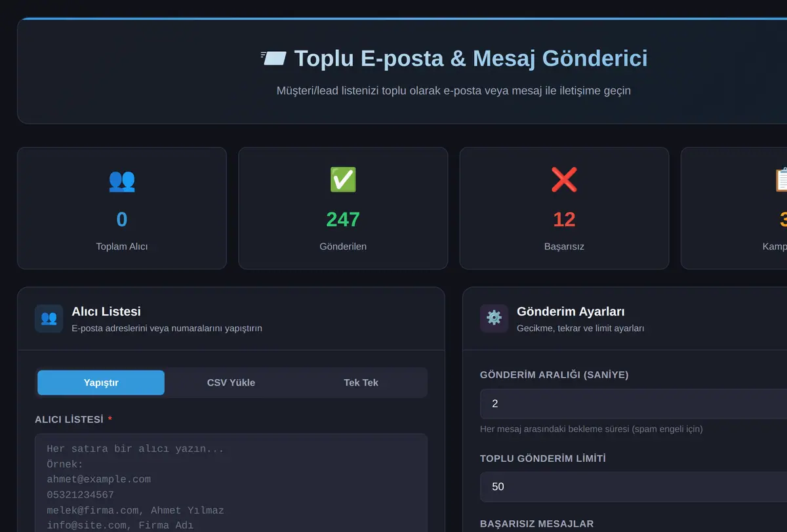Click the Toplu Gönderim Limiti field

(634, 486)
